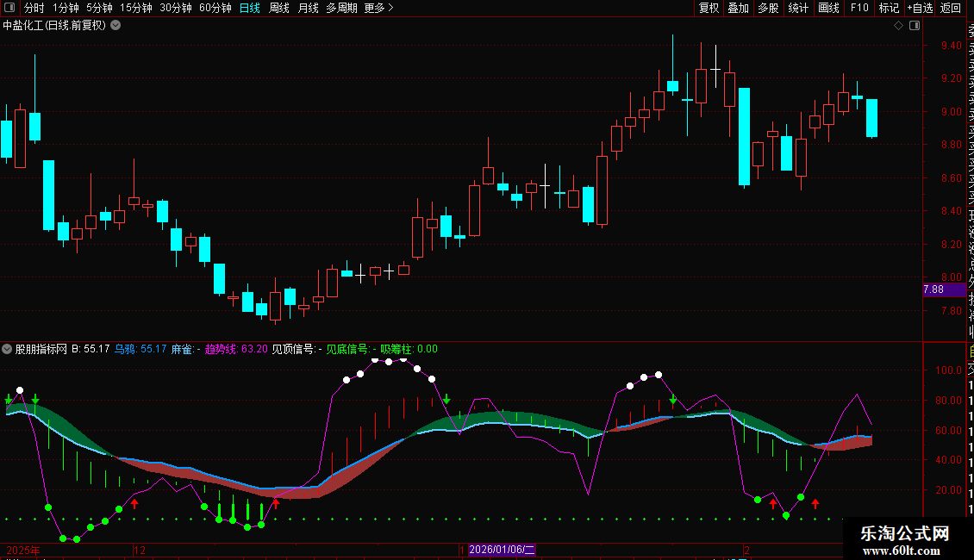Switch to 周线 weekly chart
Screen dimensions: 974x560
(x=279, y=8)
